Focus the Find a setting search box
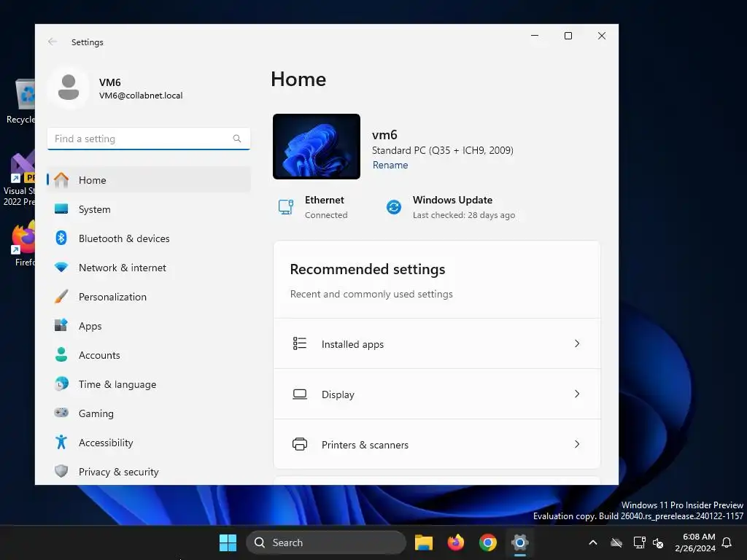 (x=149, y=139)
